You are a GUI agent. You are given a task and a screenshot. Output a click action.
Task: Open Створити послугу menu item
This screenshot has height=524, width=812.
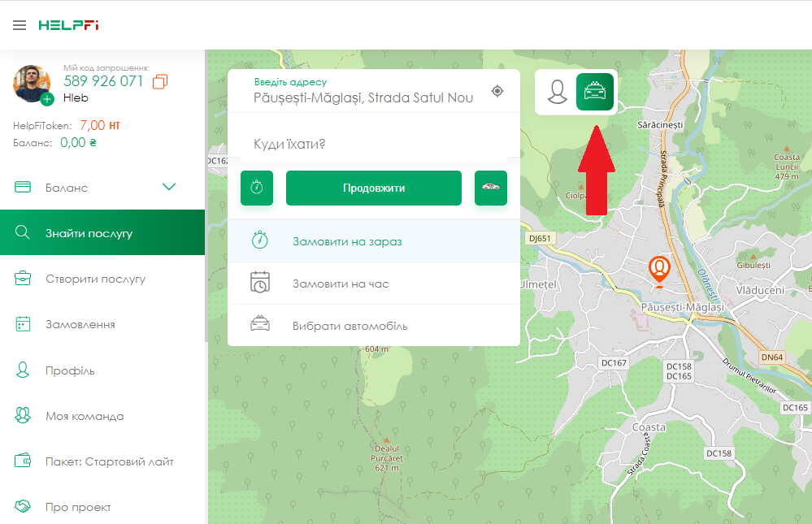(x=95, y=279)
